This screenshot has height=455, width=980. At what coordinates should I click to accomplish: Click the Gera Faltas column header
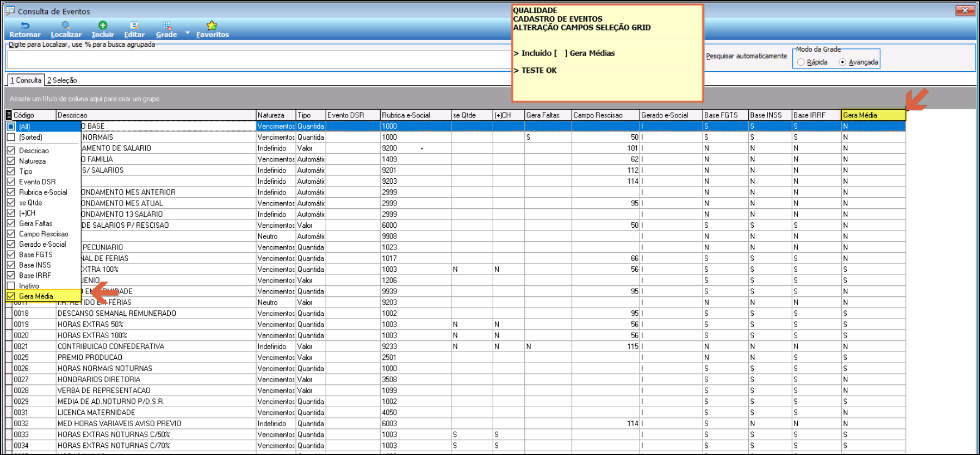pos(548,115)
